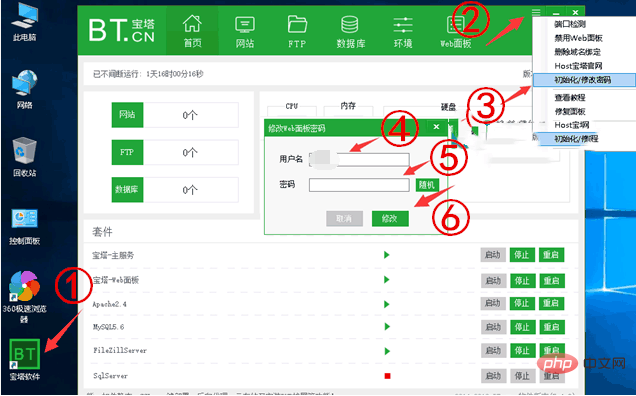This screenshot has width=636, height=396.
Task: Confirm with the green 修改 button
Action: pos(390,219)
